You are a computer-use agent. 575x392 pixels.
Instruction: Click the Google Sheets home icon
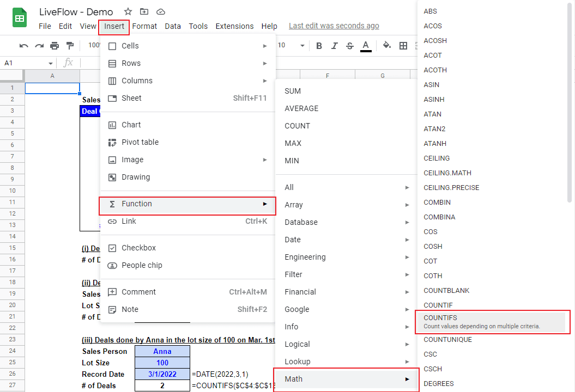19,18
